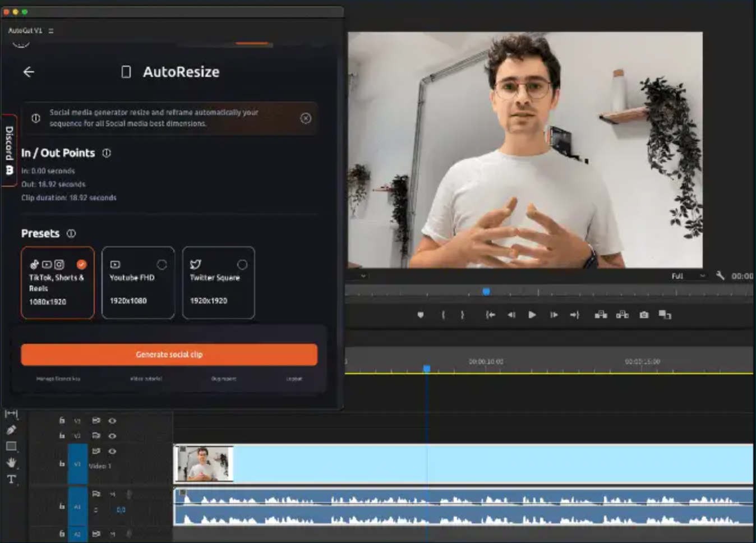Viewport: 756px width, 543px height.
Task: Select the Hand tool
Action: point(11,461)
